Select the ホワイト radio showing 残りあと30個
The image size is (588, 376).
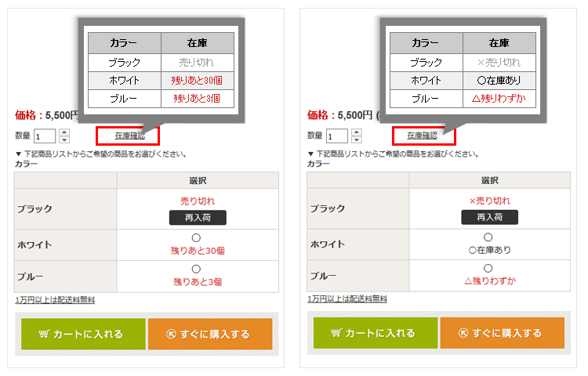tap(196, 238)
